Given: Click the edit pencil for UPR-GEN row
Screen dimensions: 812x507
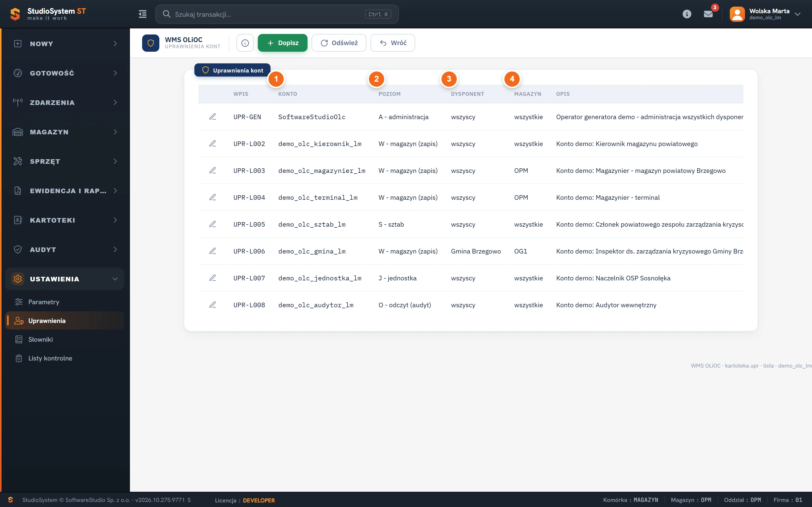Looking at the screenshot, I should (x=212, y=117).
